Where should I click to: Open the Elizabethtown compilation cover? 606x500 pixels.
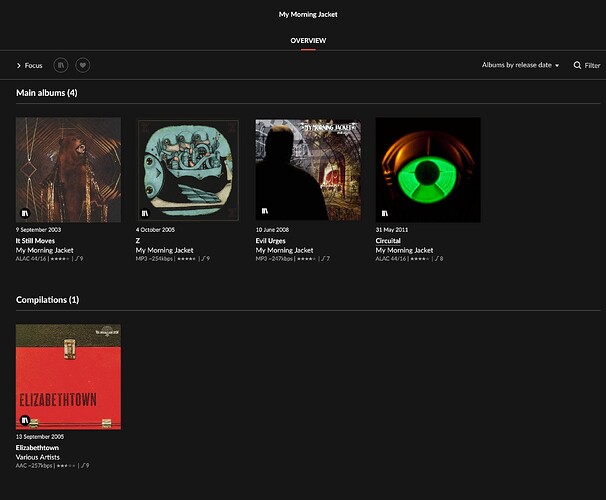[68, 377]
